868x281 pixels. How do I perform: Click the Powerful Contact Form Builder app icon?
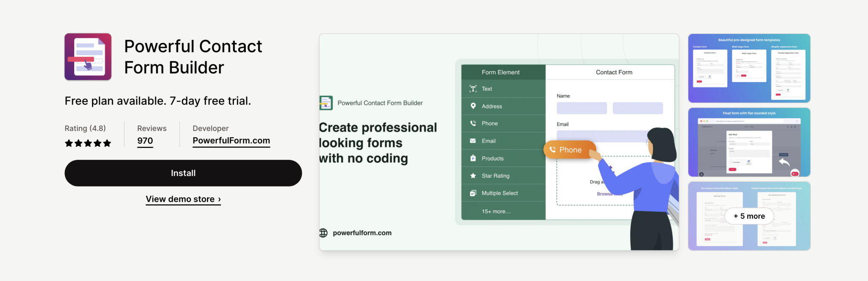pos(88,57)
